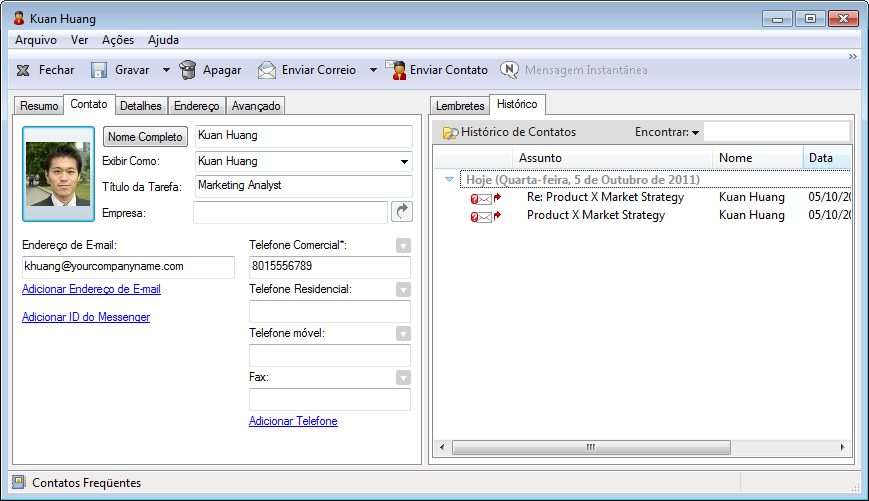Switch to the Detalhes tab
This screenshot has height=501, width=869.
coord(141,106)
